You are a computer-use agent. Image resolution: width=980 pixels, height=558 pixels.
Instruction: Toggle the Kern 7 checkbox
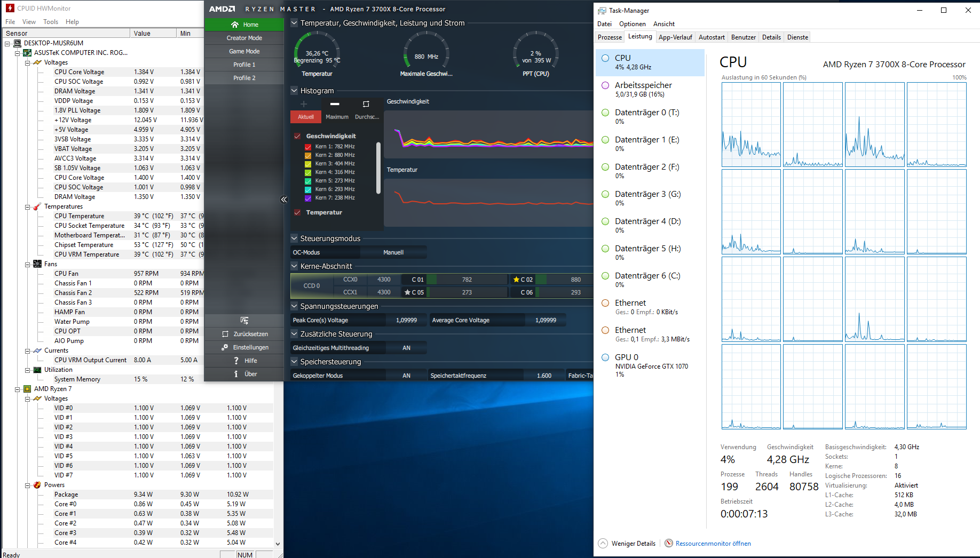[x=308, y=198]
